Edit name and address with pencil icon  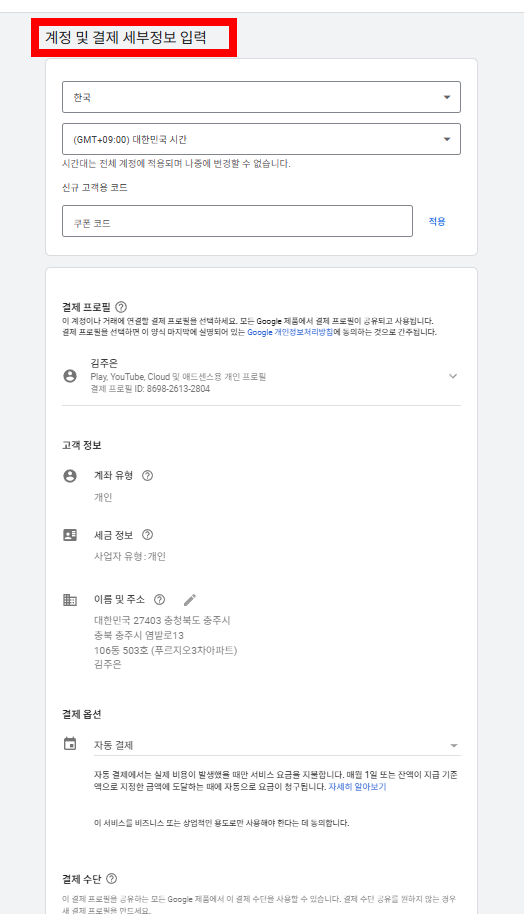(x=189, y=600)
